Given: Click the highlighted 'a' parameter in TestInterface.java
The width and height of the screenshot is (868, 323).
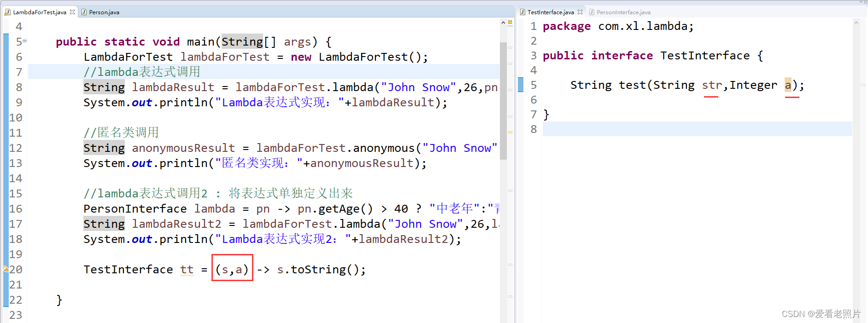Looking at the screenshot, I should tap(788, 85).
